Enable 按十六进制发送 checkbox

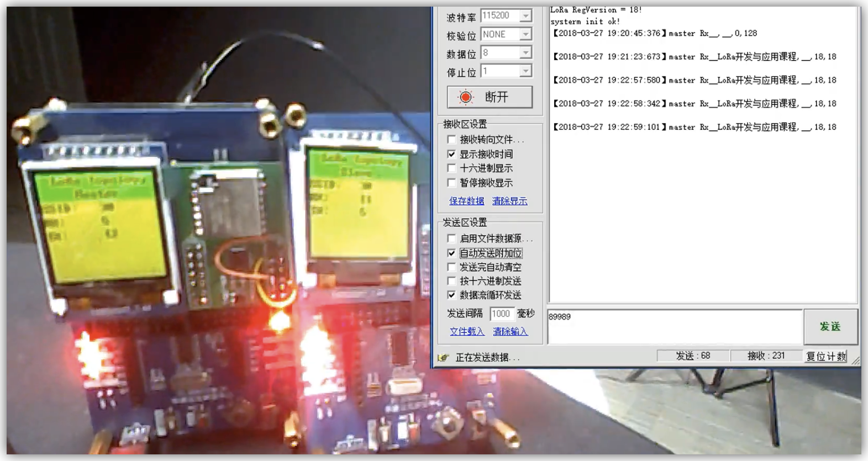click(x=451, y=281)
